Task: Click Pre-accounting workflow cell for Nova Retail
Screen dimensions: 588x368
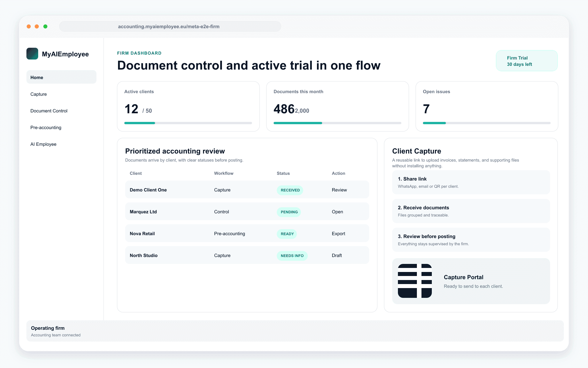Action: 229,233
